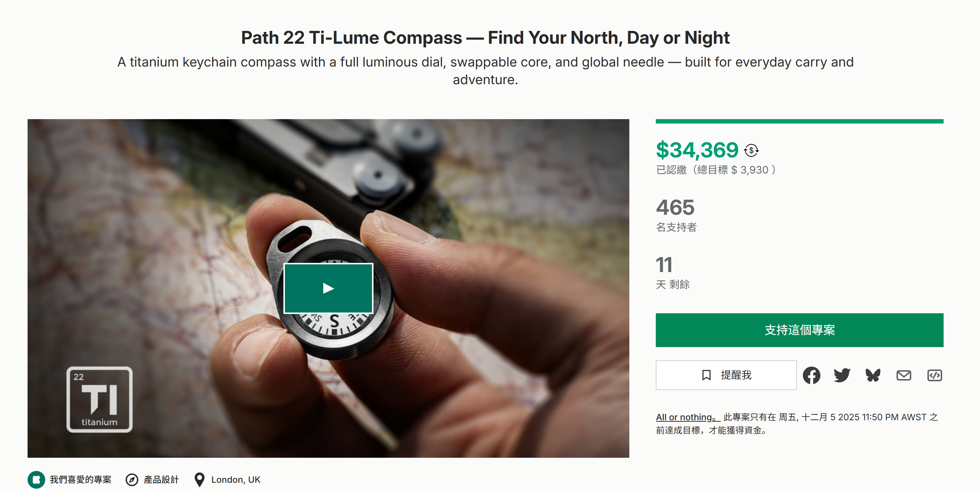Viewport: 980px width, 489px height.
Task: Click the green funding progress bar
Action: coord(799,121)
